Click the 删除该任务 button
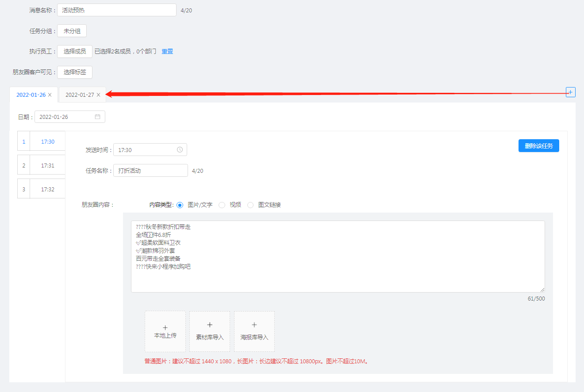This screenshot has width=584, height=392. tap(539, 146)
